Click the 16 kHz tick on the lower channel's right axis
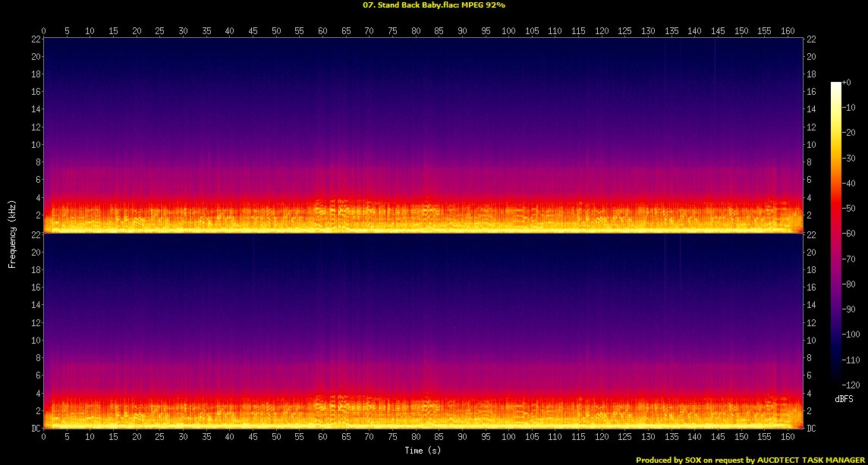The width and height of the screenshot is (868, 465). pos(812,288)
